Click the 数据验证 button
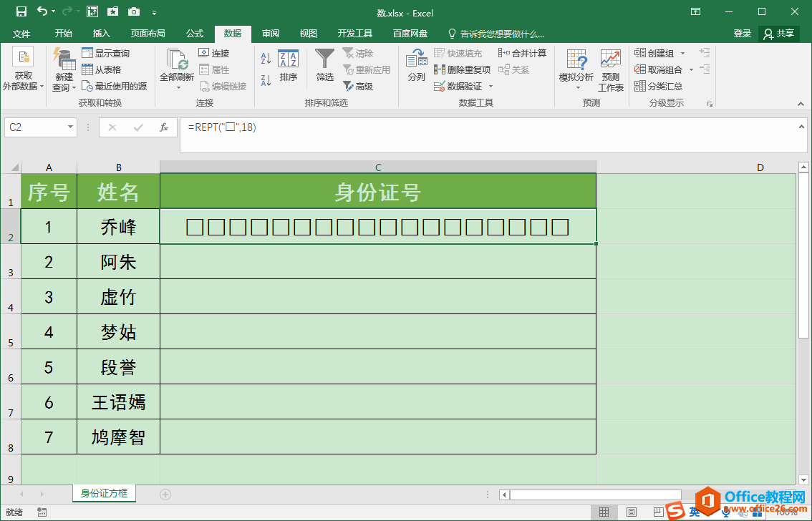812x521 pixels. click(x=458, y=87)
